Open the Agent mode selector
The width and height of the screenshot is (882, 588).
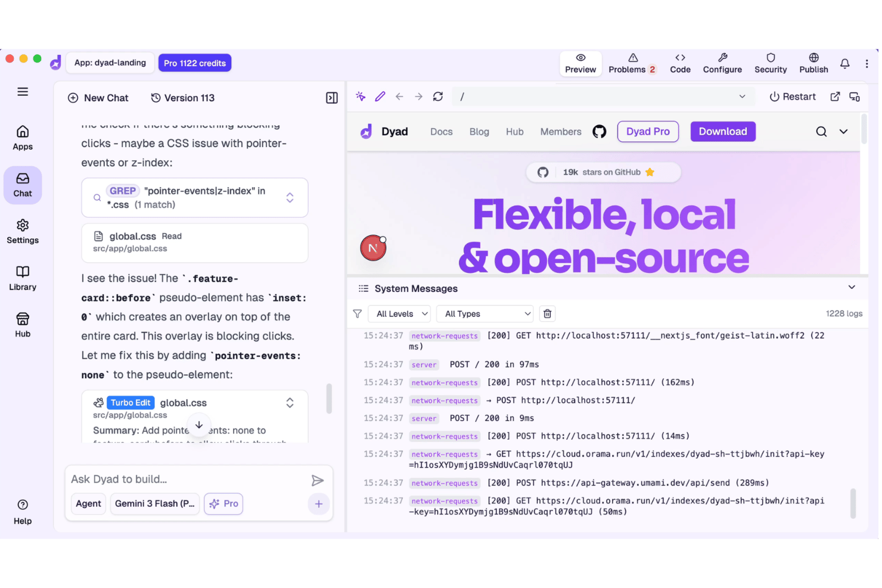(x=88, y=504)
